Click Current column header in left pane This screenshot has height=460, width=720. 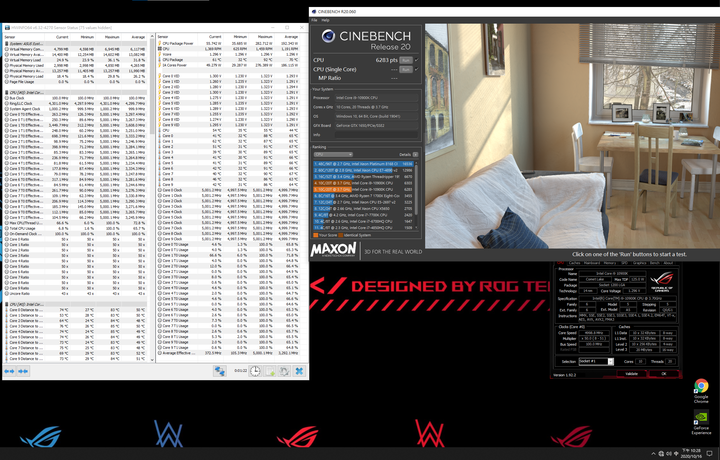62,37
